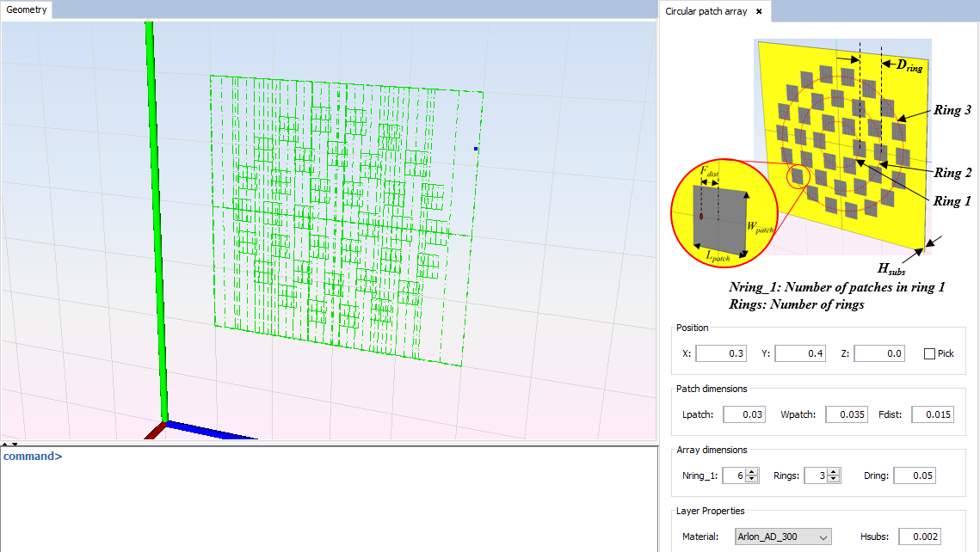Focus the Fdist input box

coord(933,414)
